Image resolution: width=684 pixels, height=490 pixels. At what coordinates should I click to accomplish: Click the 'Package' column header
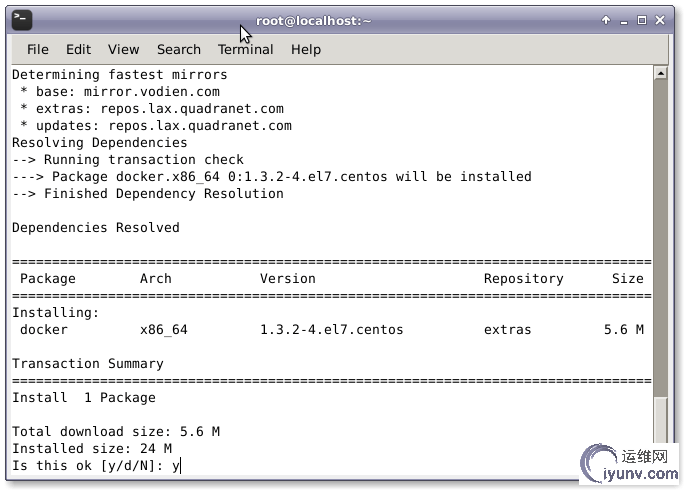pyautogui.click(x=48, y=279)
